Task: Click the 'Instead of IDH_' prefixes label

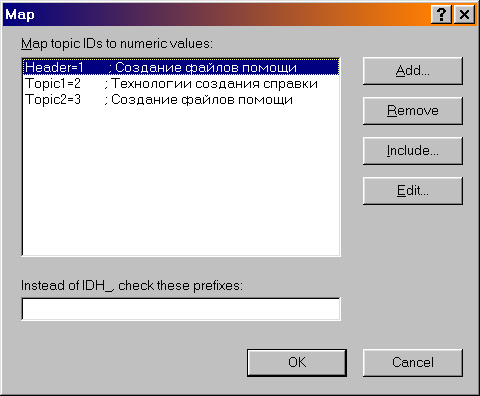Action: (132, 286)
